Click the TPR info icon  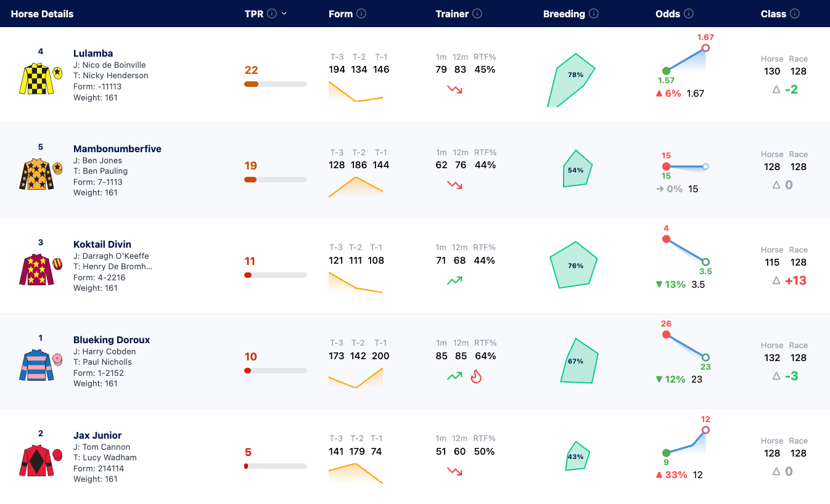pos(272,14)
